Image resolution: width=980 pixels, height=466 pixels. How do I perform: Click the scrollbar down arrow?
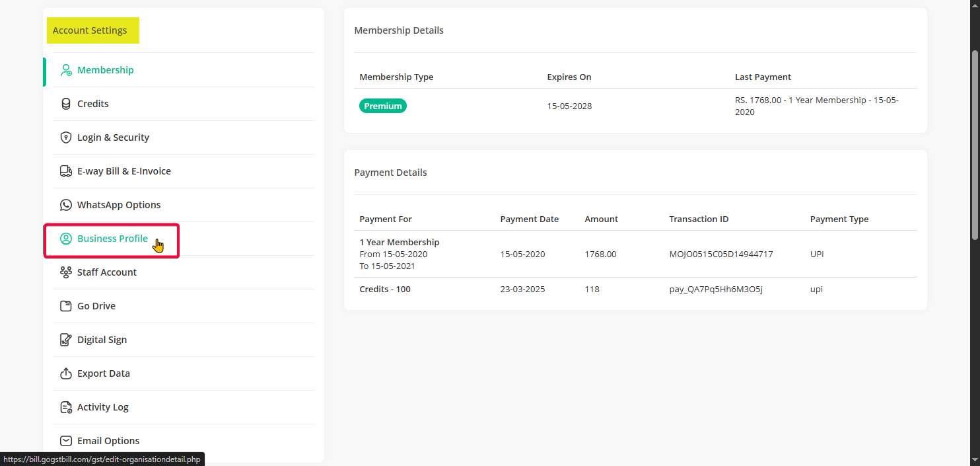pyautogui.click(x=975, y=460)
